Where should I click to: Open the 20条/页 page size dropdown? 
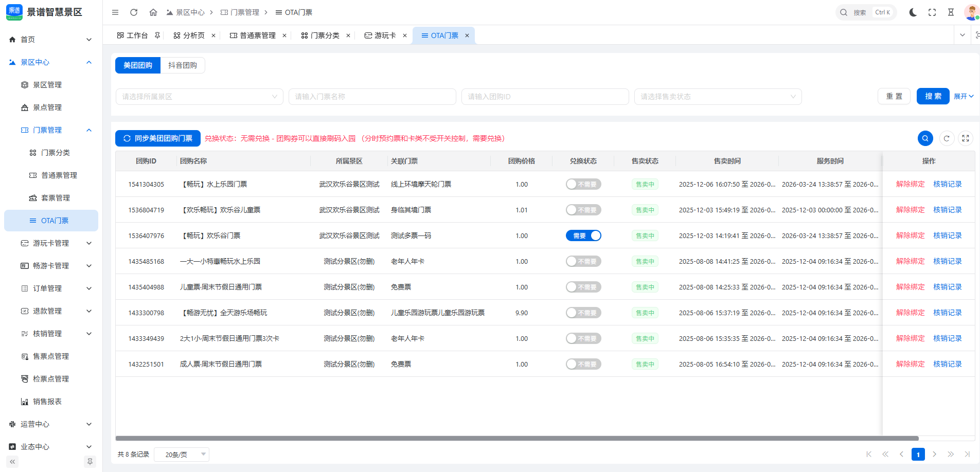(x=182, y=455)
